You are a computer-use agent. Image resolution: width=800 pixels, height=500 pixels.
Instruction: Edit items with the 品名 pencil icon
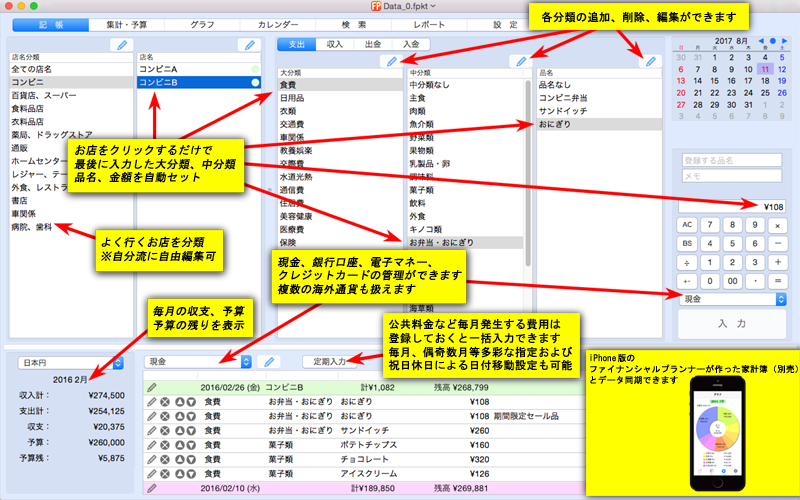click(x=651, y=62)
